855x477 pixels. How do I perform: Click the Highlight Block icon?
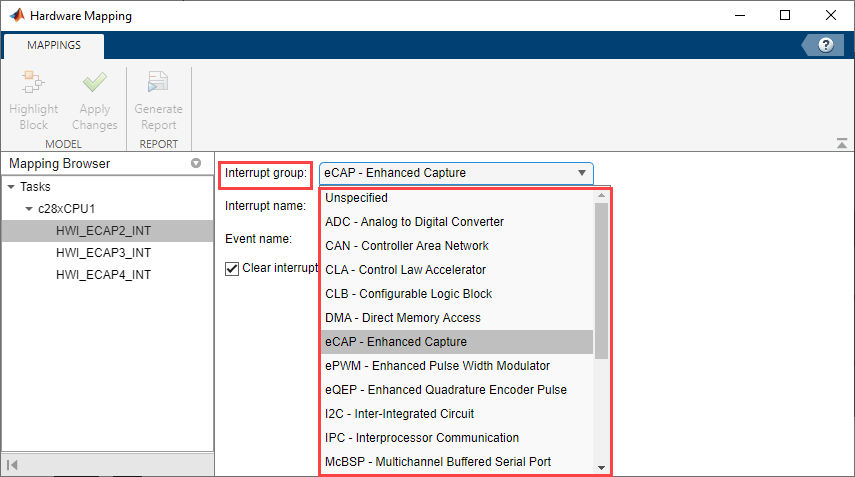pos(33,85)
